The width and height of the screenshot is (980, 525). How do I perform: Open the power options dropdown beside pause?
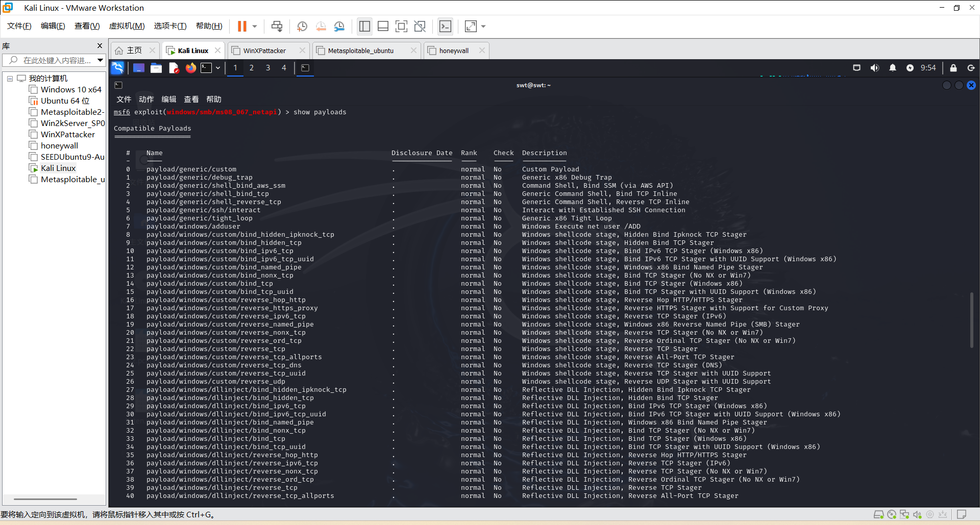[x=255, y=26]
